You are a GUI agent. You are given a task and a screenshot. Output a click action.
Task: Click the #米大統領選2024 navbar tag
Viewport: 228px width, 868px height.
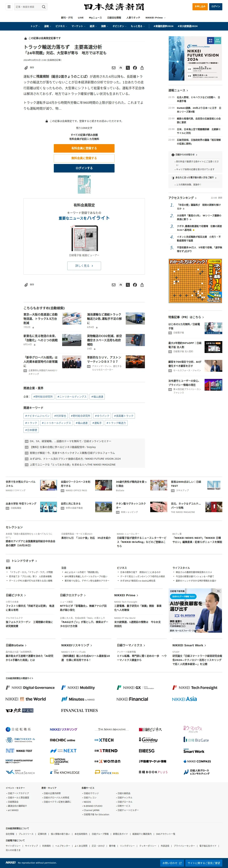(x=188, y=26)
